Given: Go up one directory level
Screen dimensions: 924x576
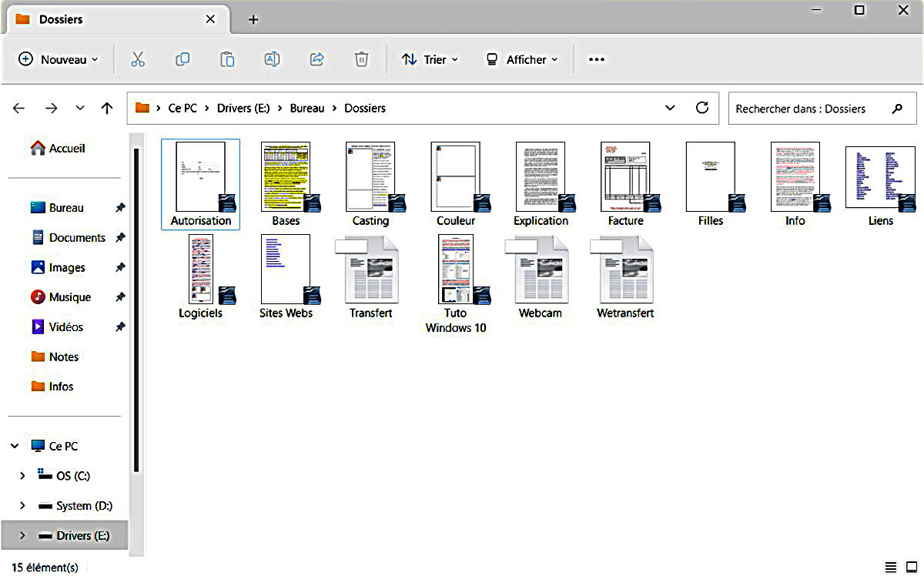Looking at the screenshot, I should point(107,109).
